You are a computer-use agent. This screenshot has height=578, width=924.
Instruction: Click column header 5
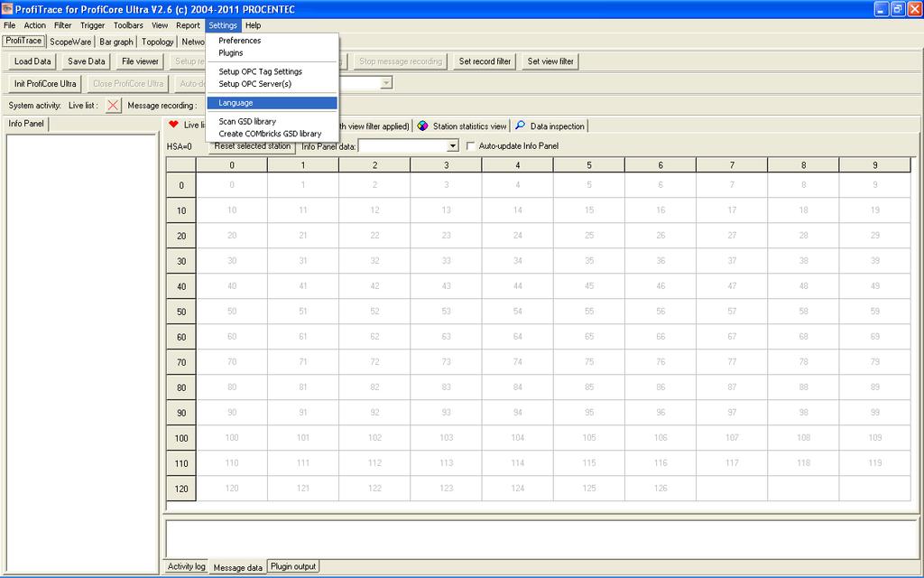coord(588,165)
